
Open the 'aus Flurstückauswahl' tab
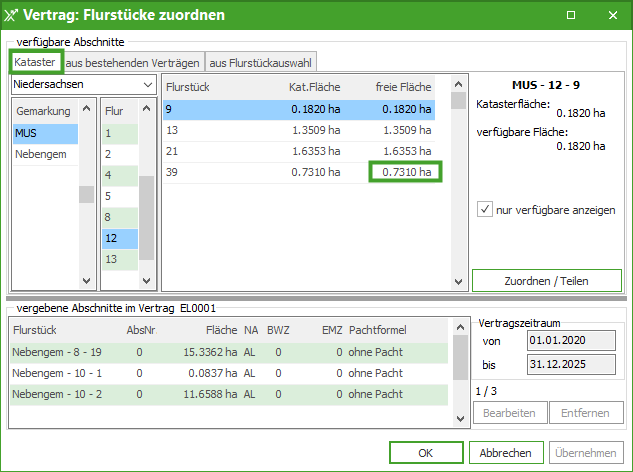tap(257, 62)
